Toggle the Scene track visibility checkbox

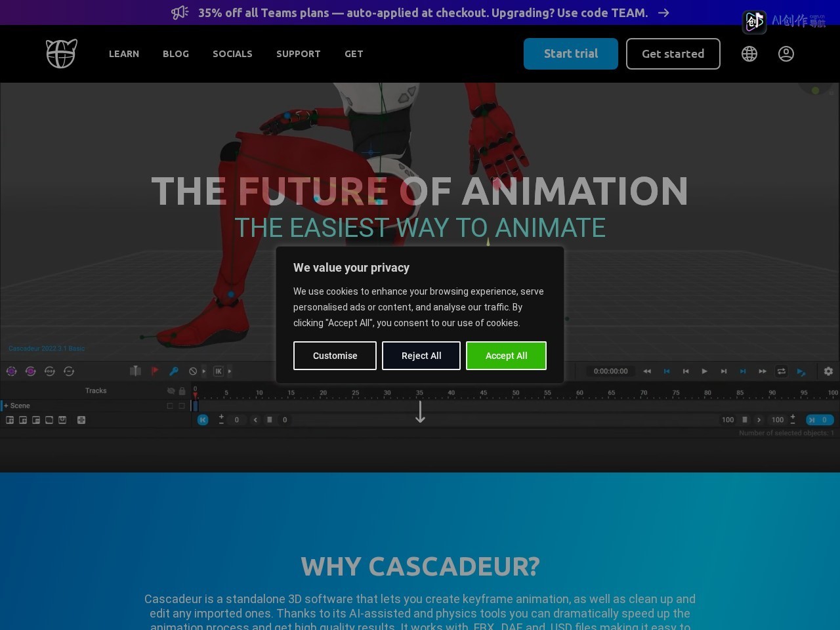170,406
